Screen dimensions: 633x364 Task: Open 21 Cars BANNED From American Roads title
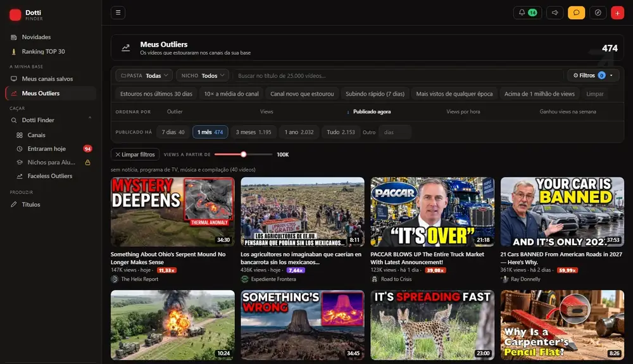click(x=561, y=258)
